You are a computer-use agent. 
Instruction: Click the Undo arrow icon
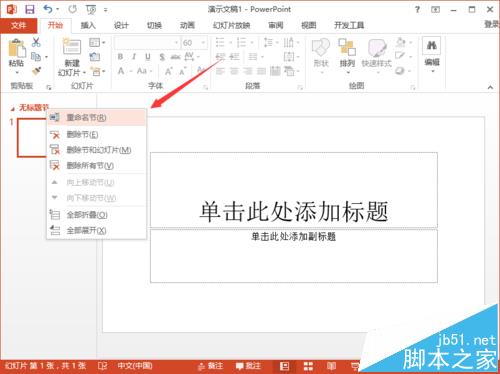coord(48,9)
